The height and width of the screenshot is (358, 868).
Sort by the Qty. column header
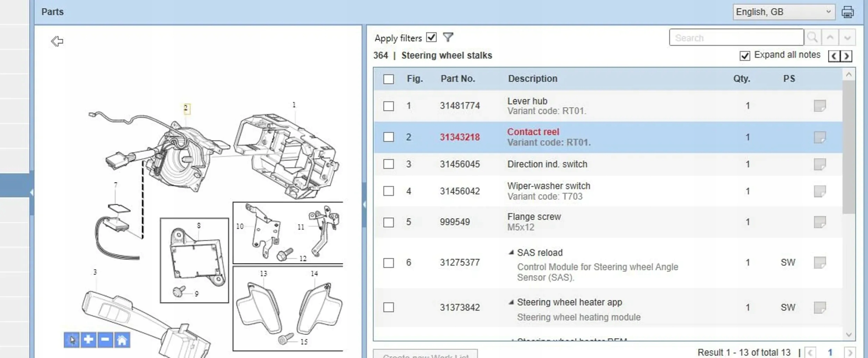[742, 78]
